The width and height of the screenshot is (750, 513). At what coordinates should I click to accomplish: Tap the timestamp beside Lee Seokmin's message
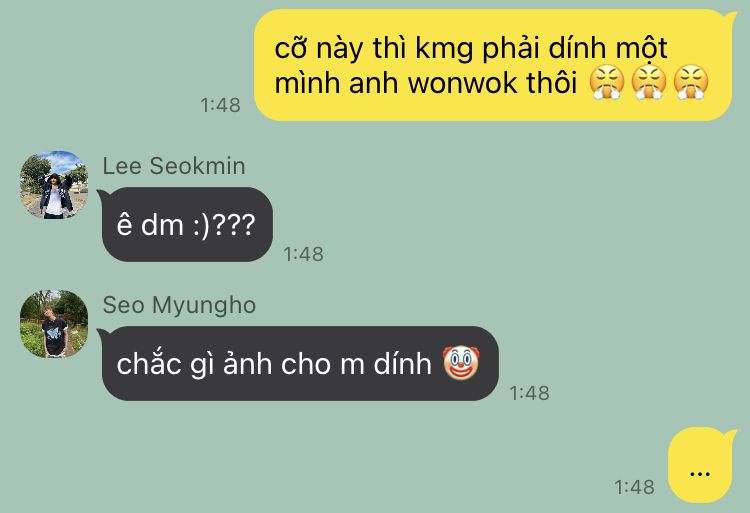(303, 254)
